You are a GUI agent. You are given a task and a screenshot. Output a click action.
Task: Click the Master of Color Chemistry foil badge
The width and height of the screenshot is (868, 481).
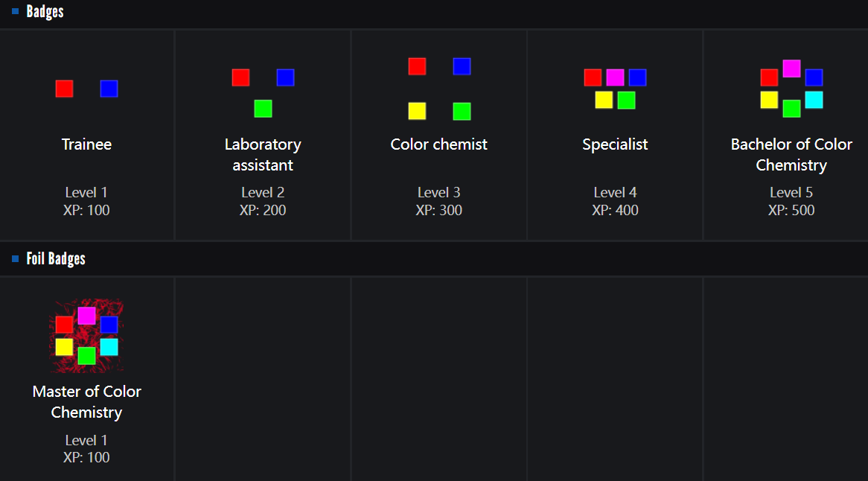[x=86, y=336]
